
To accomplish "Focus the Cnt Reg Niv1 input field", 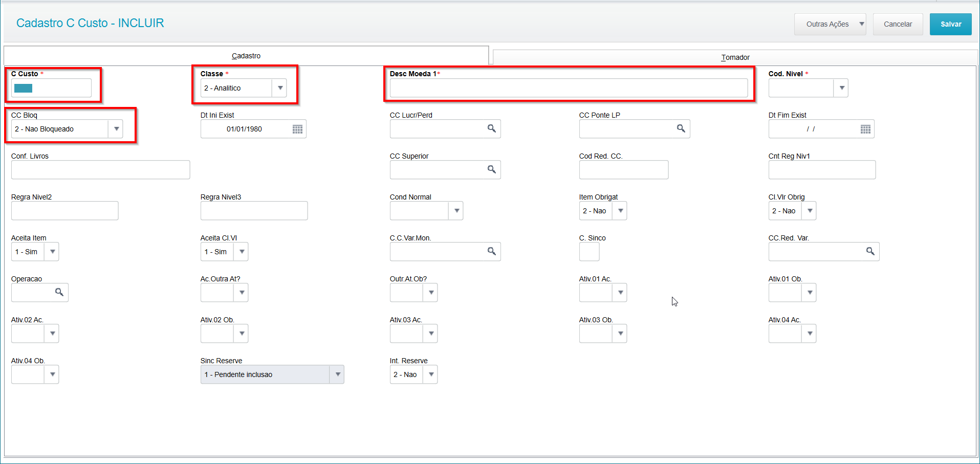I will coord(822,170).
